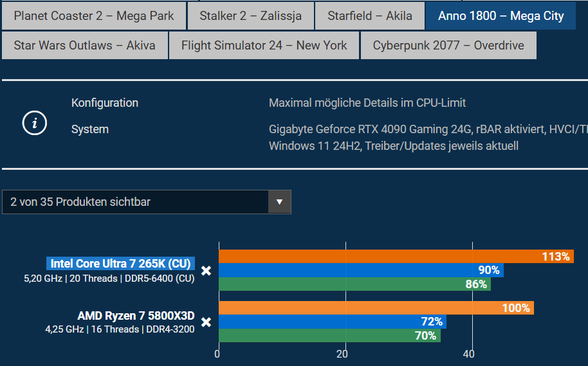Viewport: 588px width, 366px height.
Task: Open Cyberpunk 2077 – Overdrive tab
Action: pos(448,46)
